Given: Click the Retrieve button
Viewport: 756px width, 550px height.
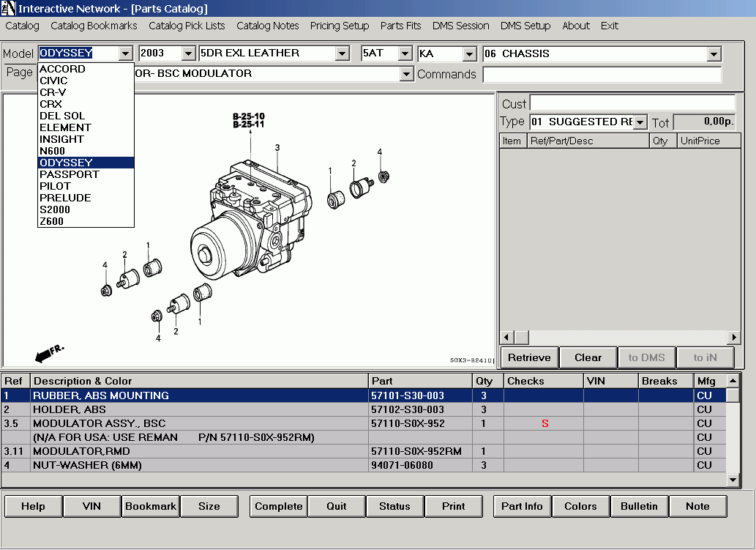Looking at the screenshot, I should pyautogui.click(x=529, y=357).
